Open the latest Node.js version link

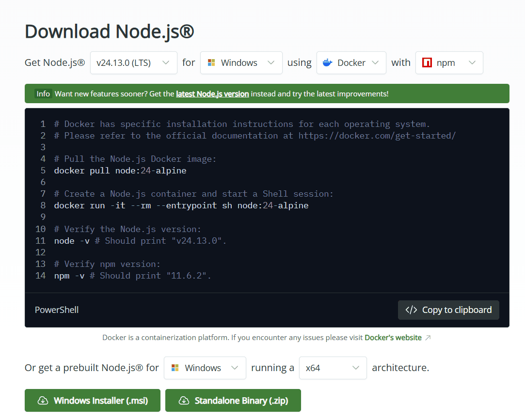[212, 93]
